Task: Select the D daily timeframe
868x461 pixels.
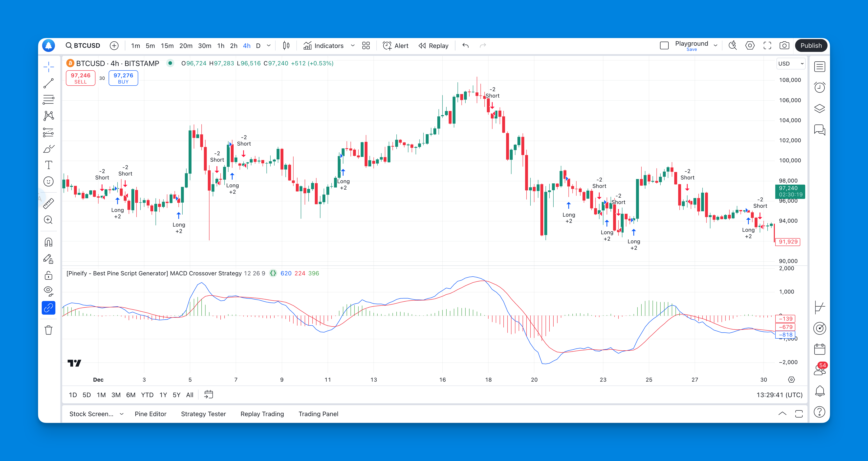Action: point(258,45)
